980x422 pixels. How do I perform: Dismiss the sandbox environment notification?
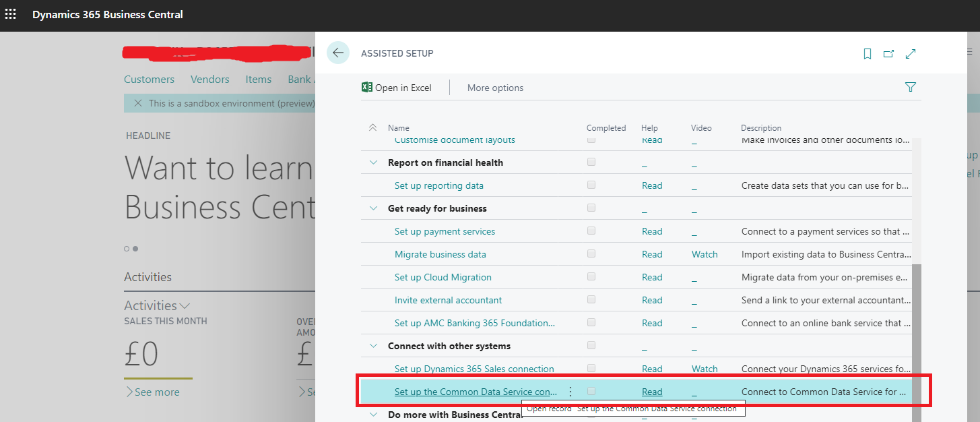click(138, 103)
